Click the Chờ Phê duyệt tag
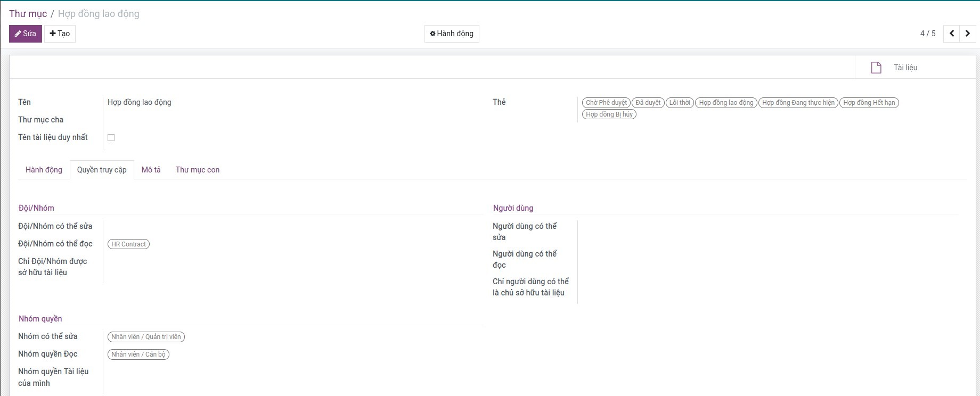980x396 pixels. pos(606,103)
